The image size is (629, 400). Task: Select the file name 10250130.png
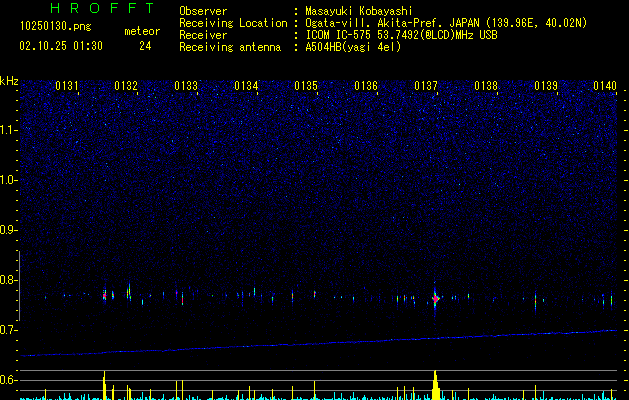point(56,26)
